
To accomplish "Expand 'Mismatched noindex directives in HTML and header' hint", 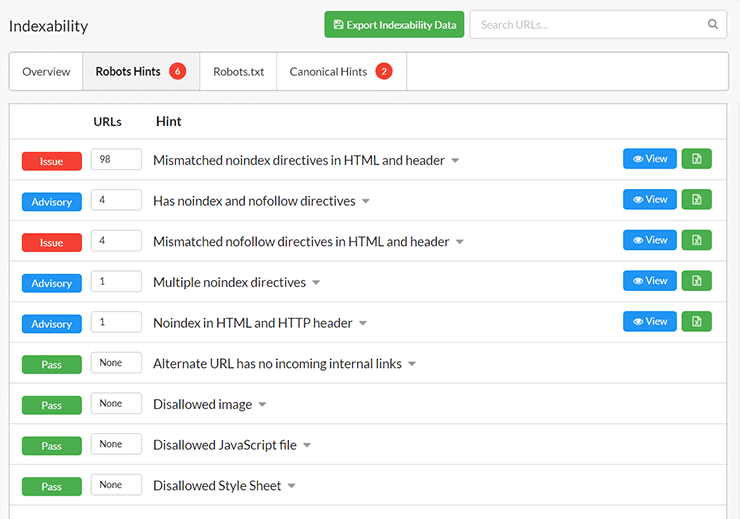I will (455, 161).
